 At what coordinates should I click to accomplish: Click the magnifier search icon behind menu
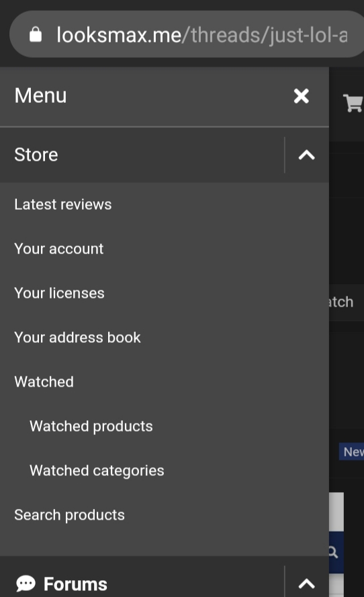333,552
